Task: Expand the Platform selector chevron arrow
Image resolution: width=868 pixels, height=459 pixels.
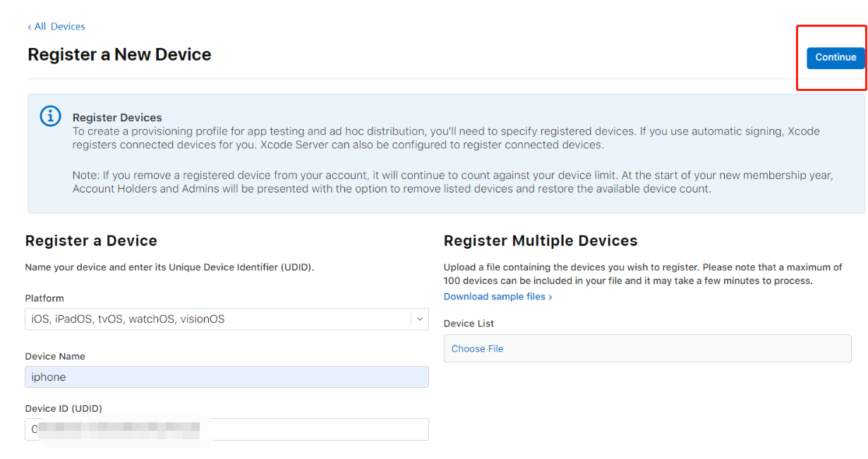Action: click(420, 319)
